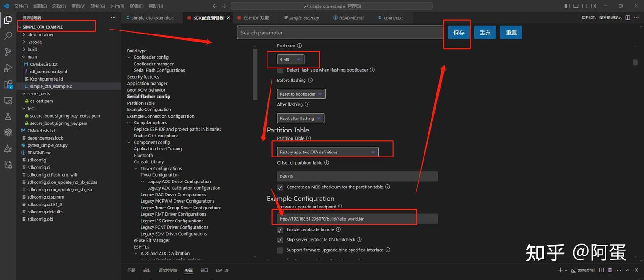Collapse the Component config tree section
Screen dimensions: 644x280
[130, 142]
